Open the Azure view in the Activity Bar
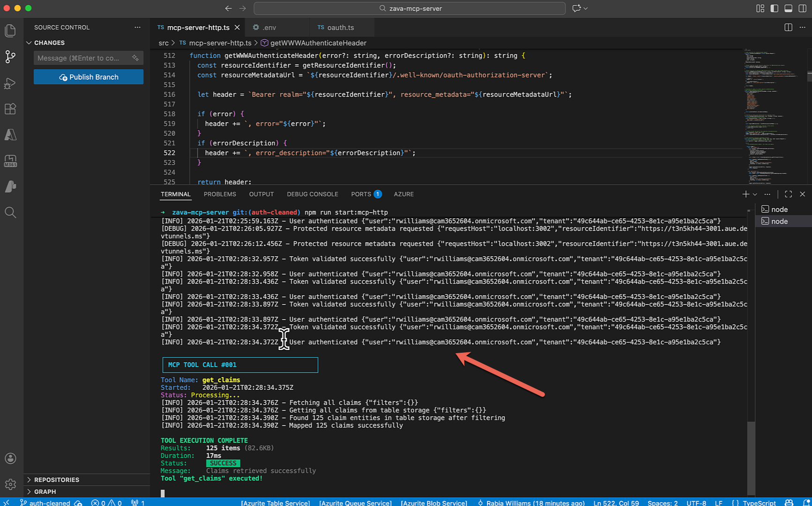The width and height of the screenshot is (812, 506). [10, 134]
